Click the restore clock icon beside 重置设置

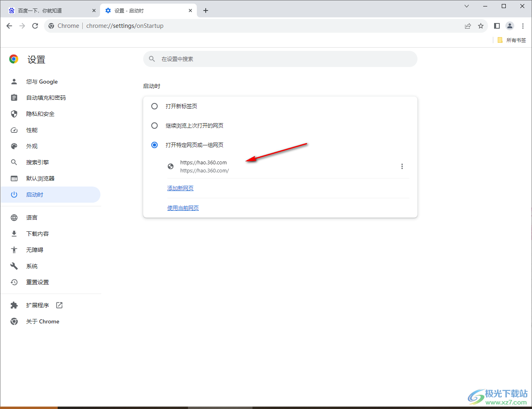click(14, 282)
